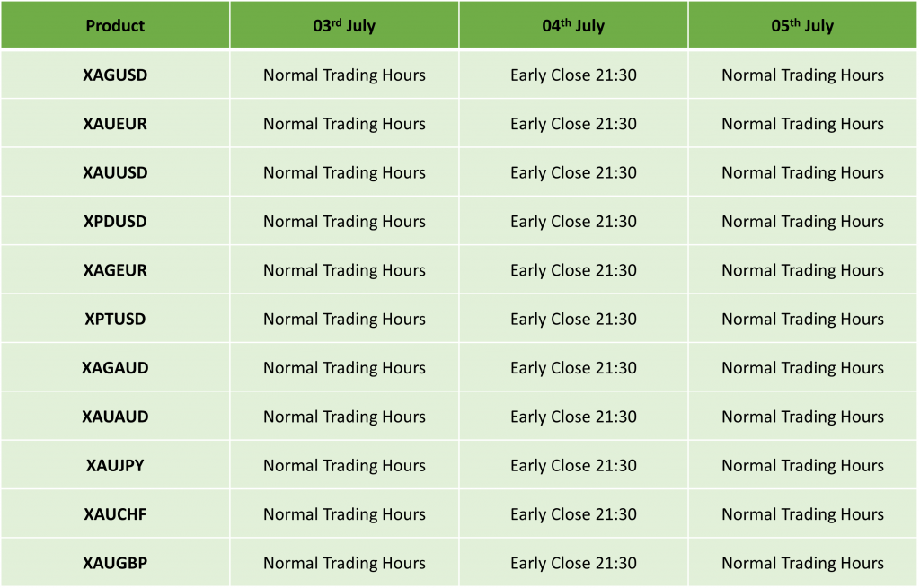Click the XPDUSD product cell

tap(115, 221)
